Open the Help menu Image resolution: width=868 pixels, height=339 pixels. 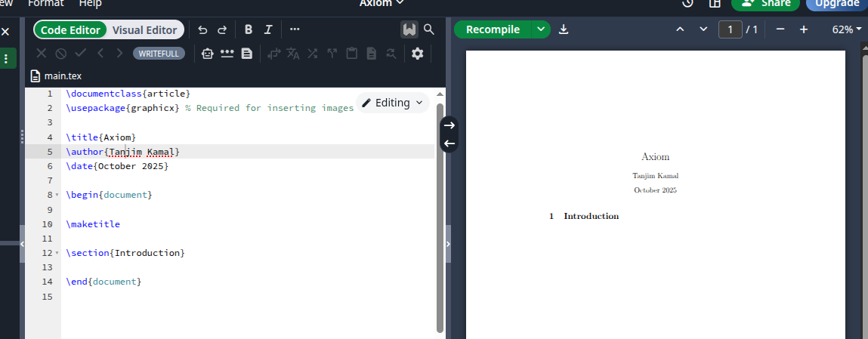[90, 3]
